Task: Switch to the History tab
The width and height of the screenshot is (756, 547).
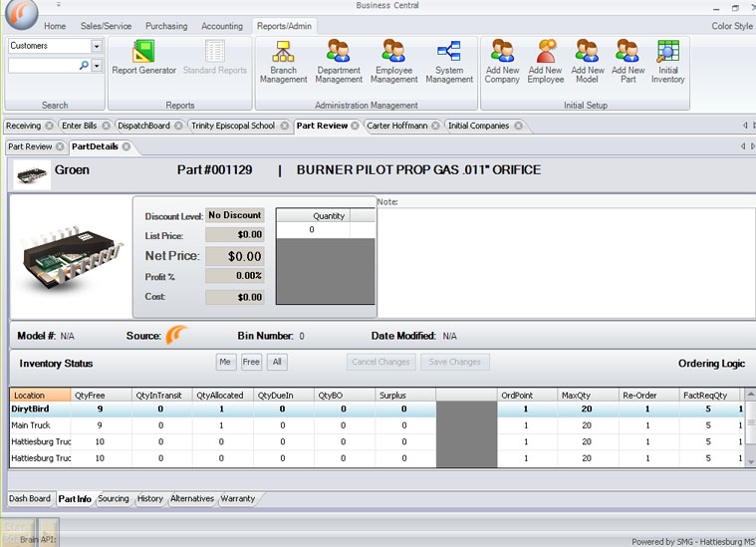Action: point(150,498)
